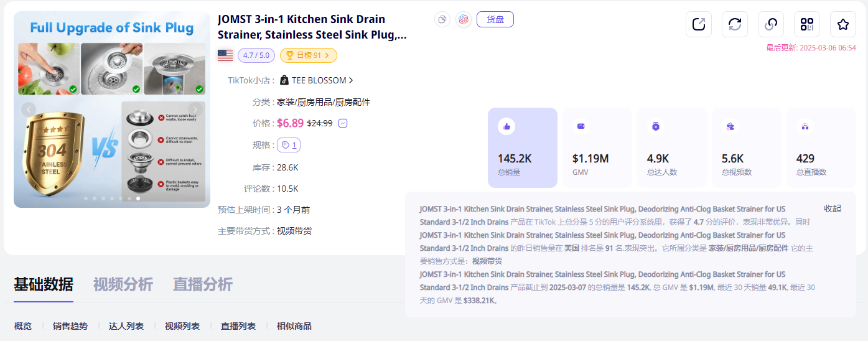Viewport: 868px width, 341px height.
Task: Click the refresh data icon
Action: click(x=735, y=24)
